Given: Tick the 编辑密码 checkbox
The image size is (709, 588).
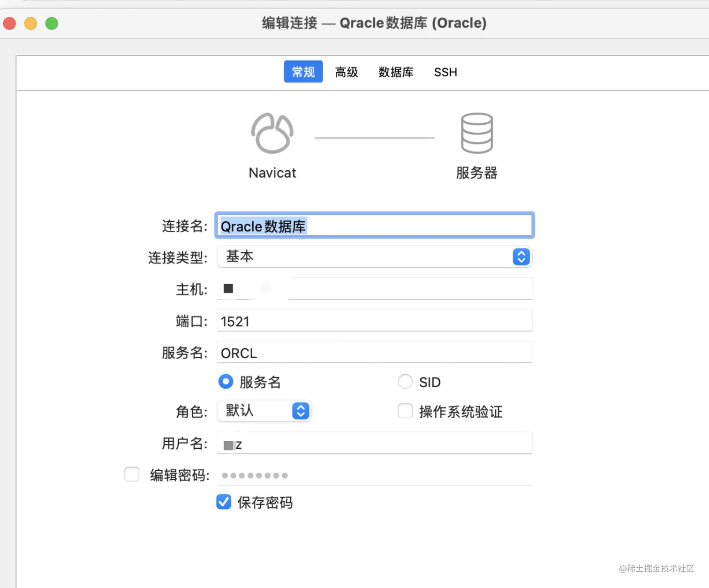Looking at the screenshot, I should (132, 474).
